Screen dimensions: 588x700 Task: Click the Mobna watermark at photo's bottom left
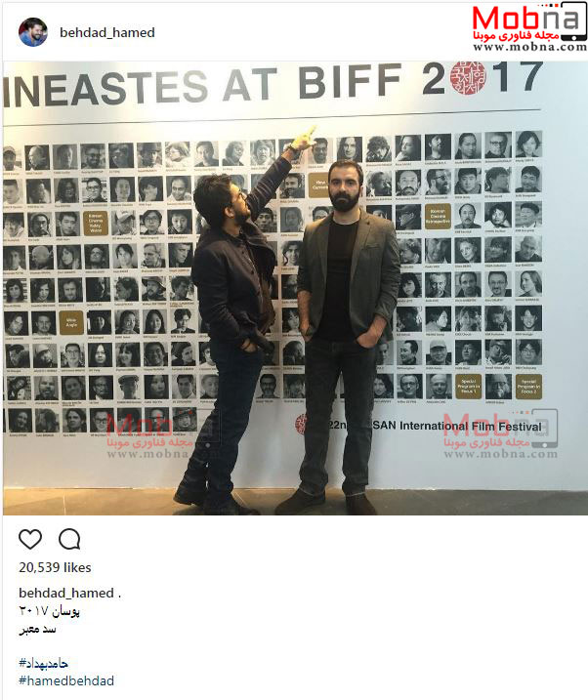150,434
